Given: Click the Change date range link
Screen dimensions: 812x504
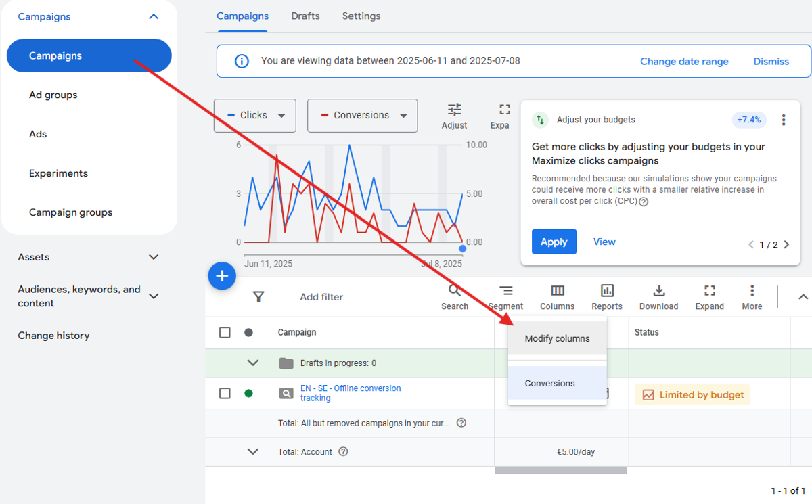Looking at the screenshot, I should pos(684,61).
